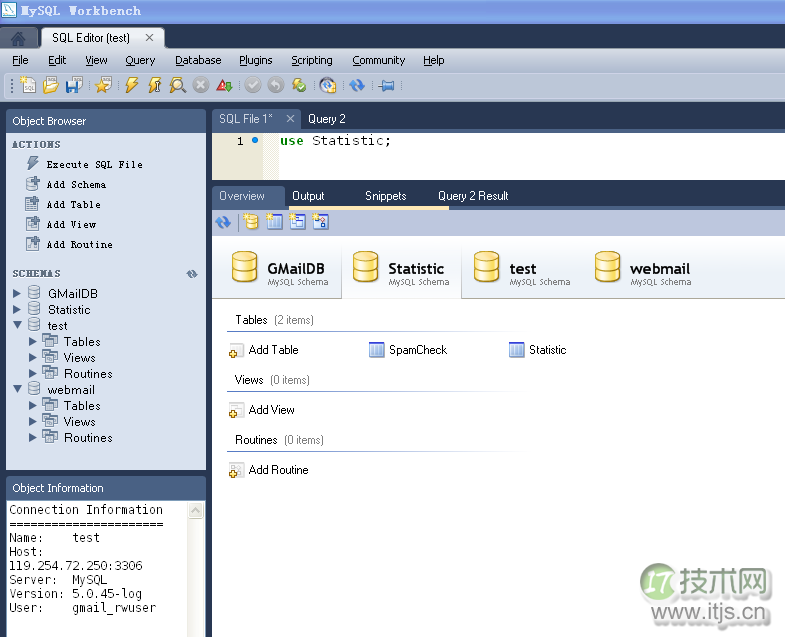Collapse the webmail schema node

[17, 390]
